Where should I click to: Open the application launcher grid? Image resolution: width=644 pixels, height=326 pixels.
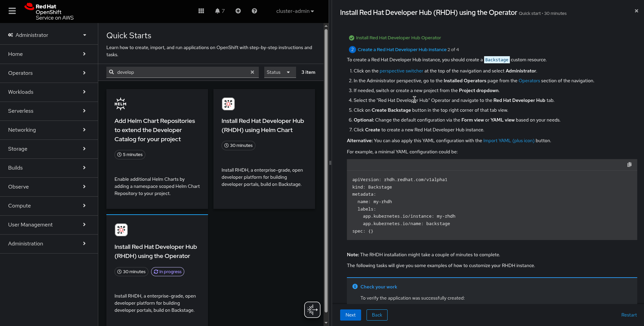(201, 11)
